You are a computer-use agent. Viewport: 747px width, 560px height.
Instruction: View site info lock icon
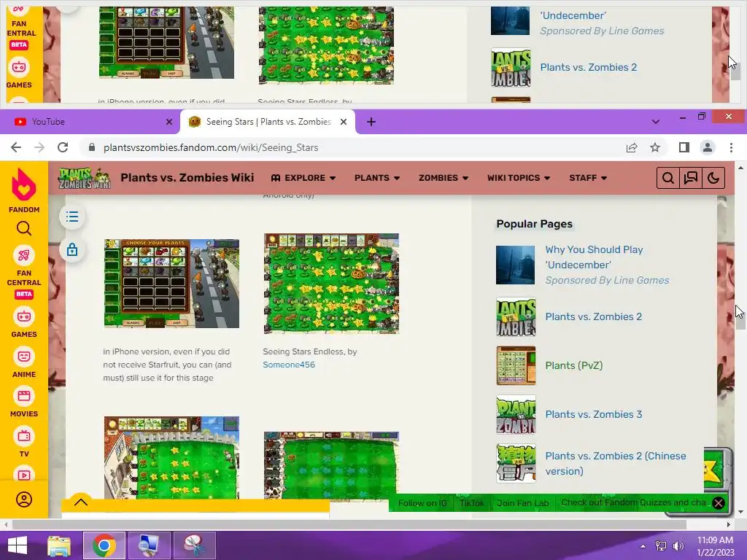tap(92, 147)
